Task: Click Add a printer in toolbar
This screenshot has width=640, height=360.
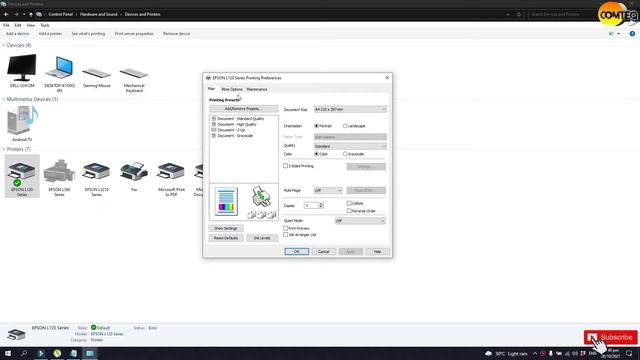Action: point(50,33)
